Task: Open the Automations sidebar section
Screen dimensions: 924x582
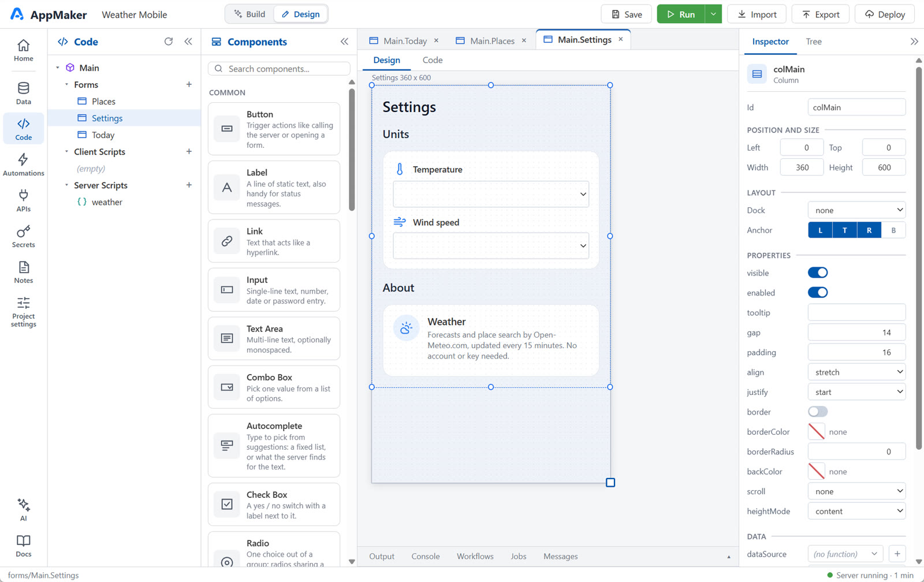Action: [23, 165]
